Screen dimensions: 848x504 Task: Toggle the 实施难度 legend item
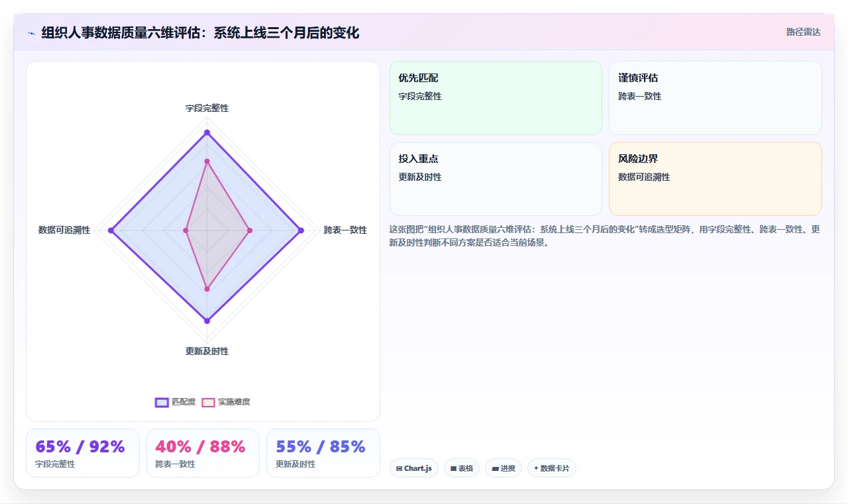[x=226, y=402]
